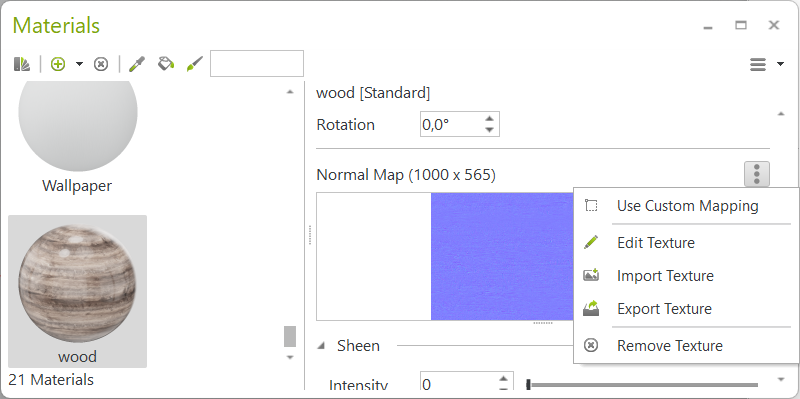Open the hamburger options menu icon
The width and height of the screenshot is (800, 399).
click(x=758, y=64)
